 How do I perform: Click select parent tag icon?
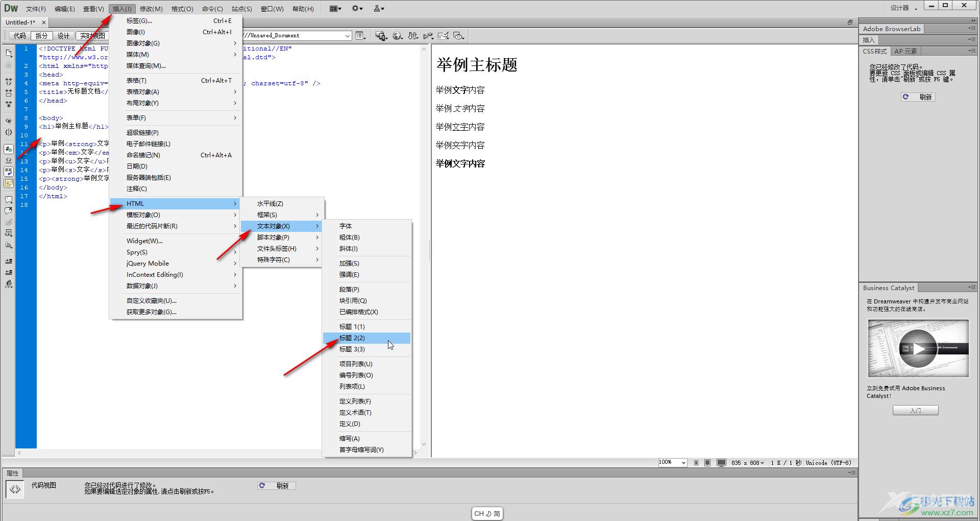(x=9, y=121)
